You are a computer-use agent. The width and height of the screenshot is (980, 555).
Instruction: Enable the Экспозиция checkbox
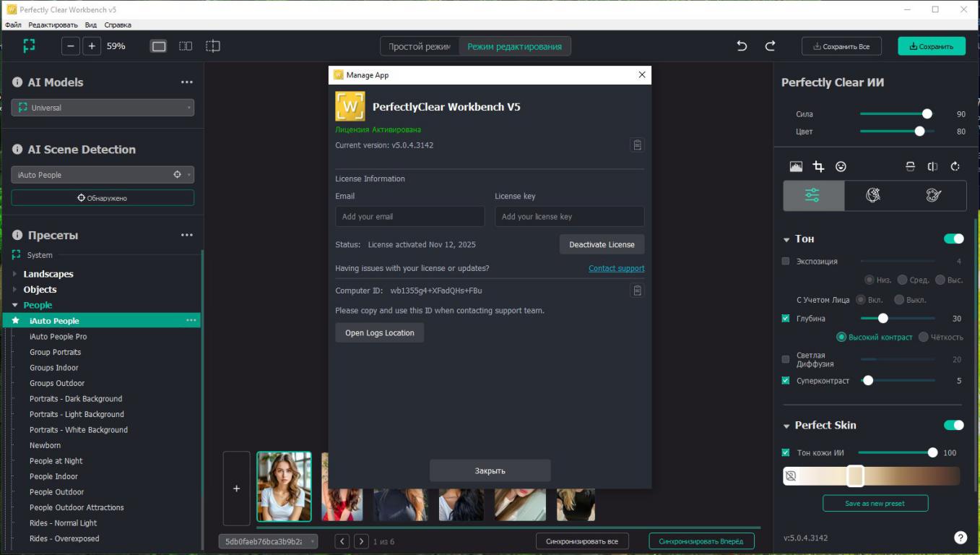click(x=786, y=262)
